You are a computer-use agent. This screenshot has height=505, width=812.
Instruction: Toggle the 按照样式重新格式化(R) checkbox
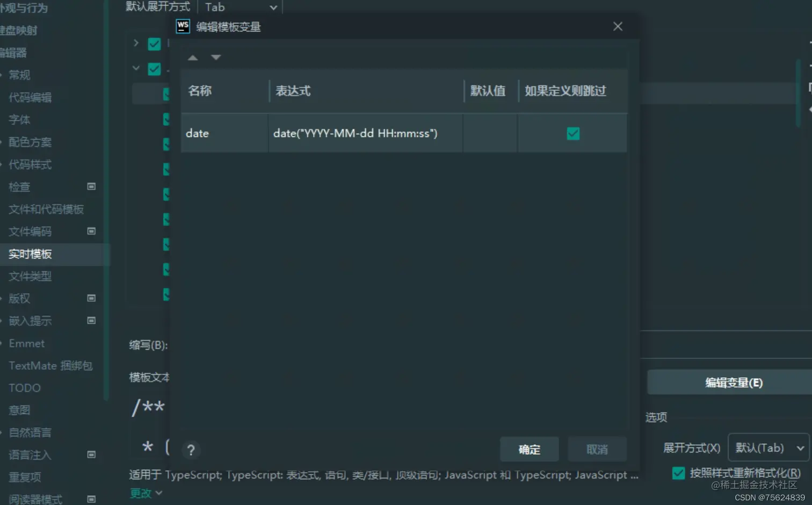click(678, 473)
